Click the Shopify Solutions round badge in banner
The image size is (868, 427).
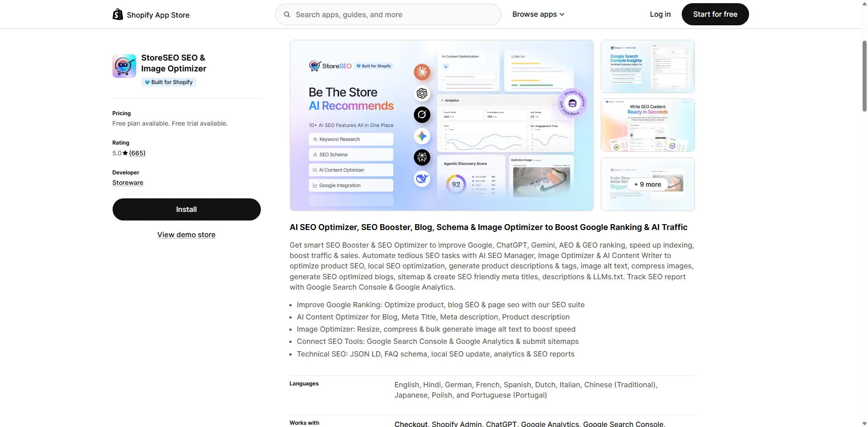pos(572,103)
